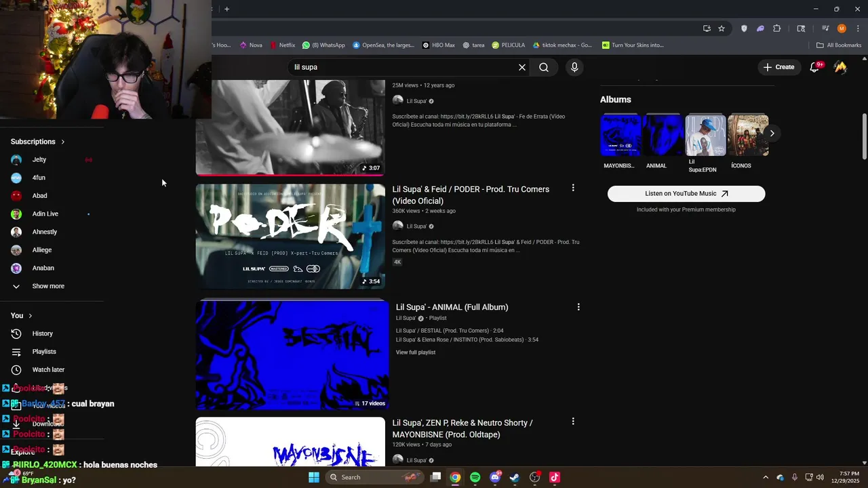Open the Nova bookmark
Image resolution: width=868 pixels, height=488 pixels.
pyautogui.click(x=250, y=45)
